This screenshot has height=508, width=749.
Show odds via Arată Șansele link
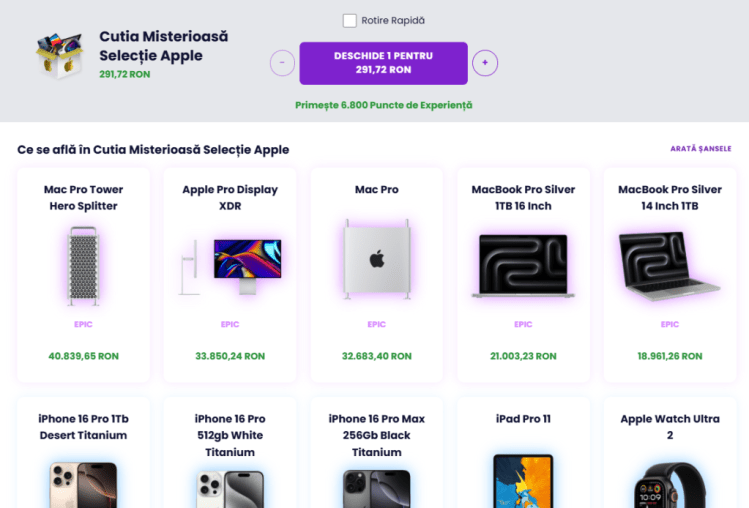point(701,149)
